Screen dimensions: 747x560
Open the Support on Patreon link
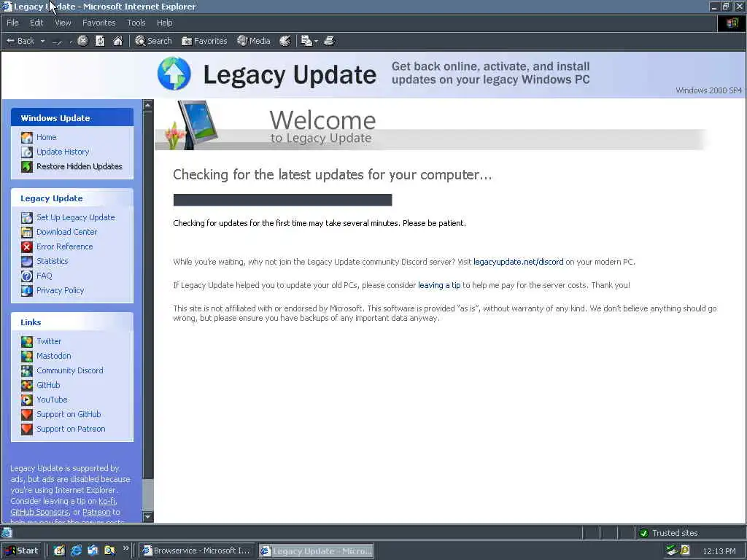71,429
